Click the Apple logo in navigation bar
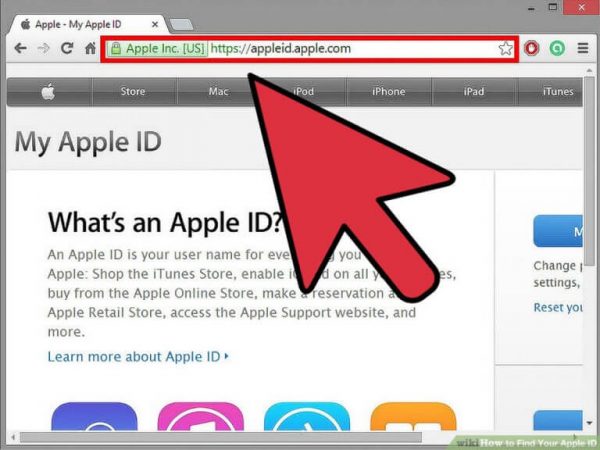 (49, 92)
